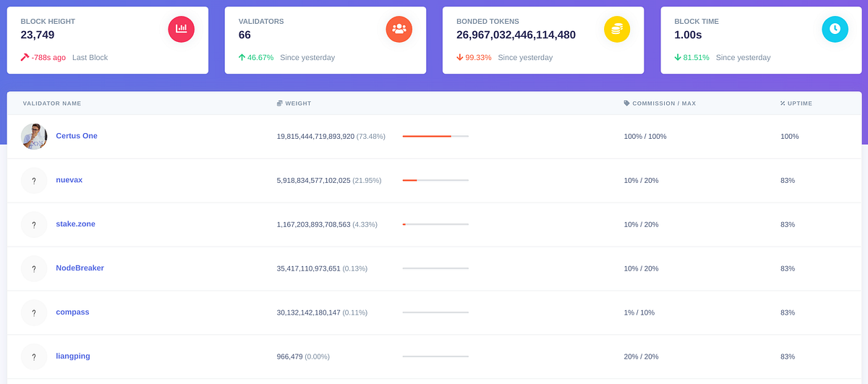
Task: Click the compass placeholder avatar icon
Action: [x=34, y=312]
